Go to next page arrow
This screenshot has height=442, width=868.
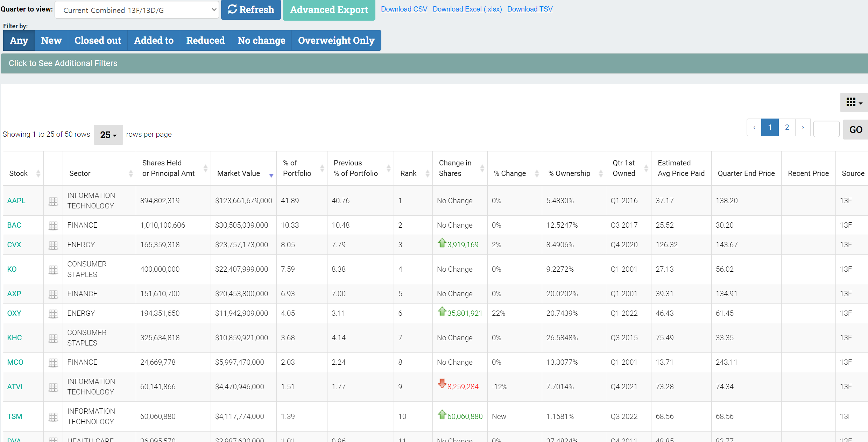click(x=803, y=128)
